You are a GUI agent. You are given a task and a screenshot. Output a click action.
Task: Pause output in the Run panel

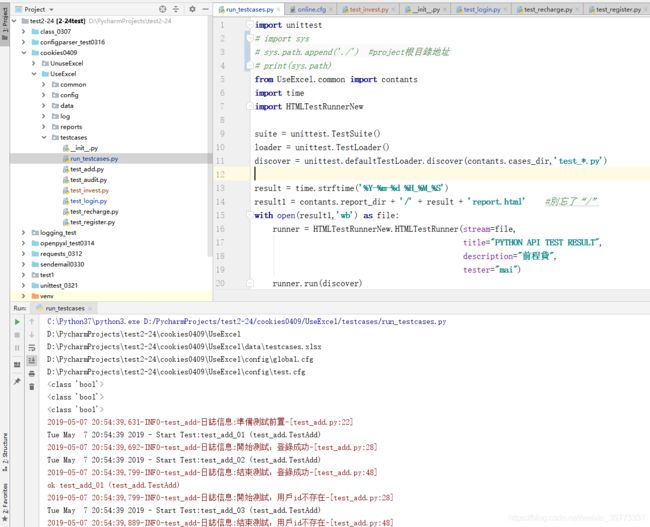pos(17,348)
